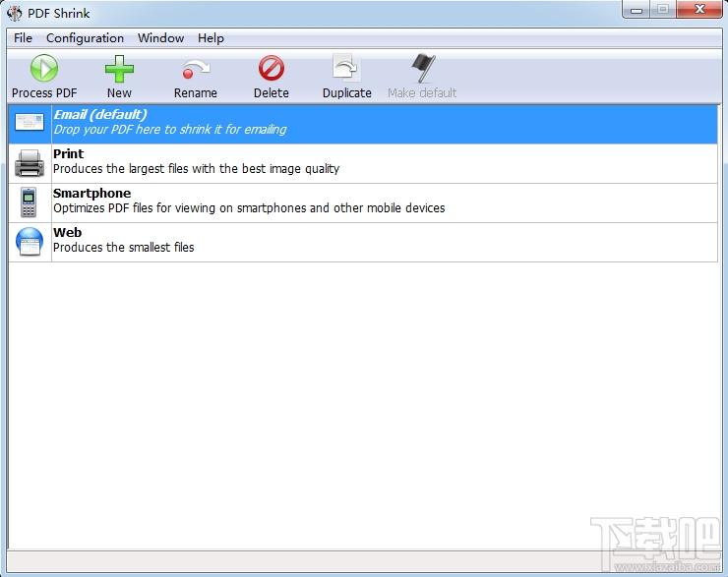Click the printer icon in the Print row
Viewport: 728px width, 577px height.
(30, 163)
